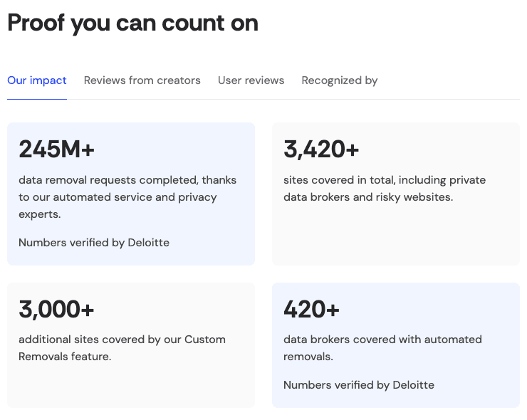Click the data removal requests completed description
Screen dimensions: 527x420
pyautogui.click(x=127, y=197)
